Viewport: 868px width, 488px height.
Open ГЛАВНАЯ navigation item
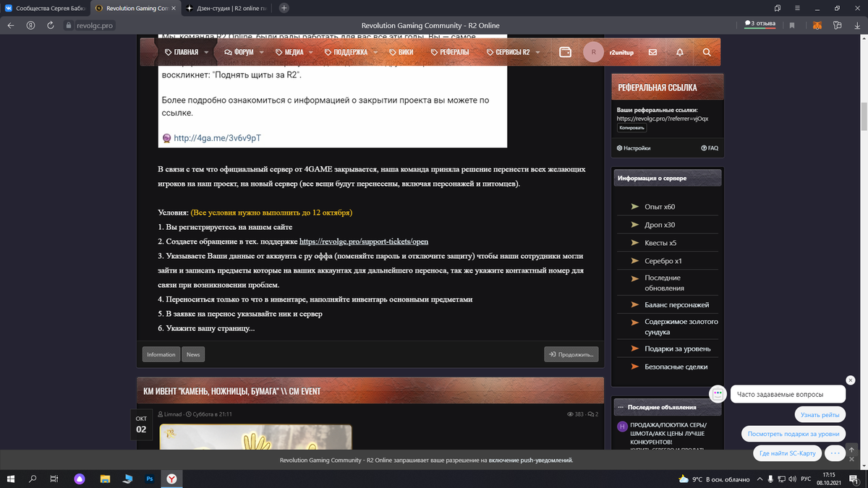point(182,52)
